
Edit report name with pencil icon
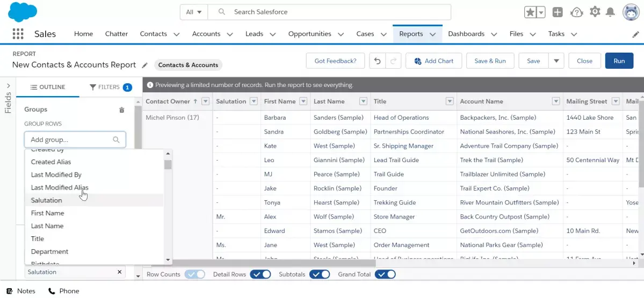[144, 65]
